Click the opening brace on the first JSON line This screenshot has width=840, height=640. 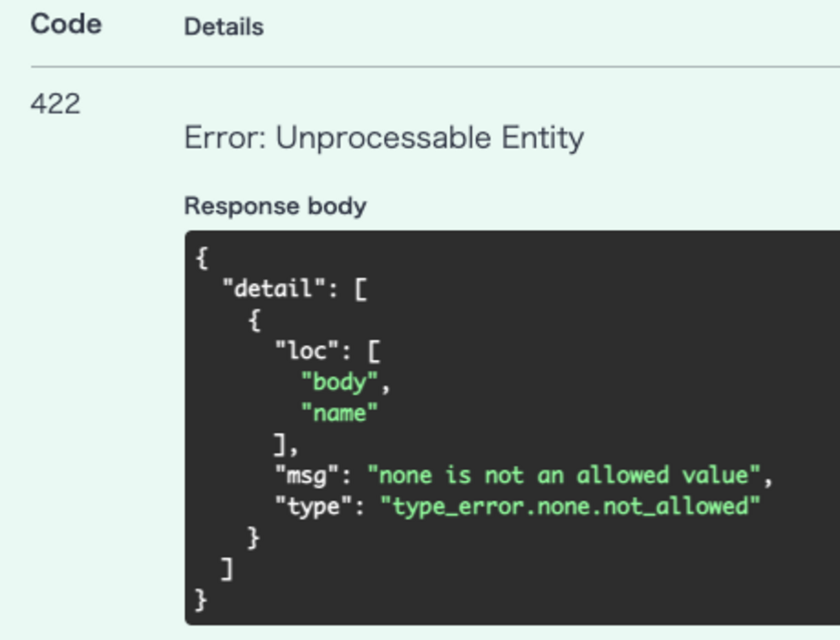point(202,258)
